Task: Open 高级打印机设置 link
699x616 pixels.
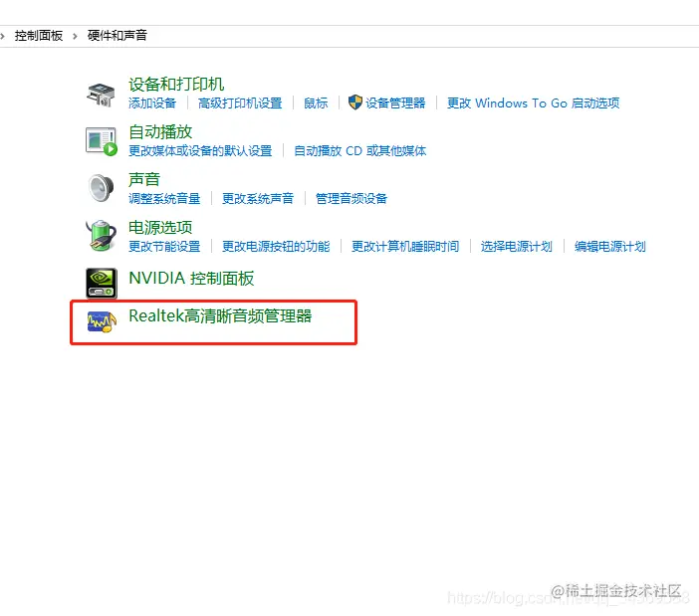Action: coord(240,103)
